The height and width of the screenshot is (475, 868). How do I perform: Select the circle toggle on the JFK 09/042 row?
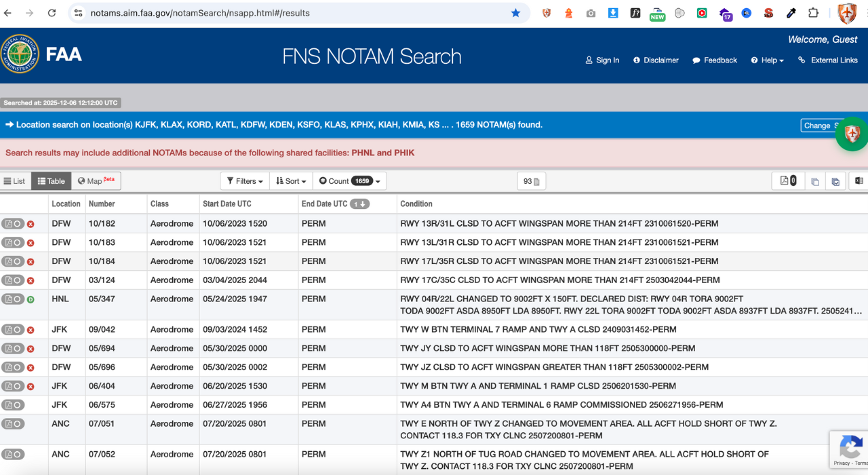click(x=18, y=329)
